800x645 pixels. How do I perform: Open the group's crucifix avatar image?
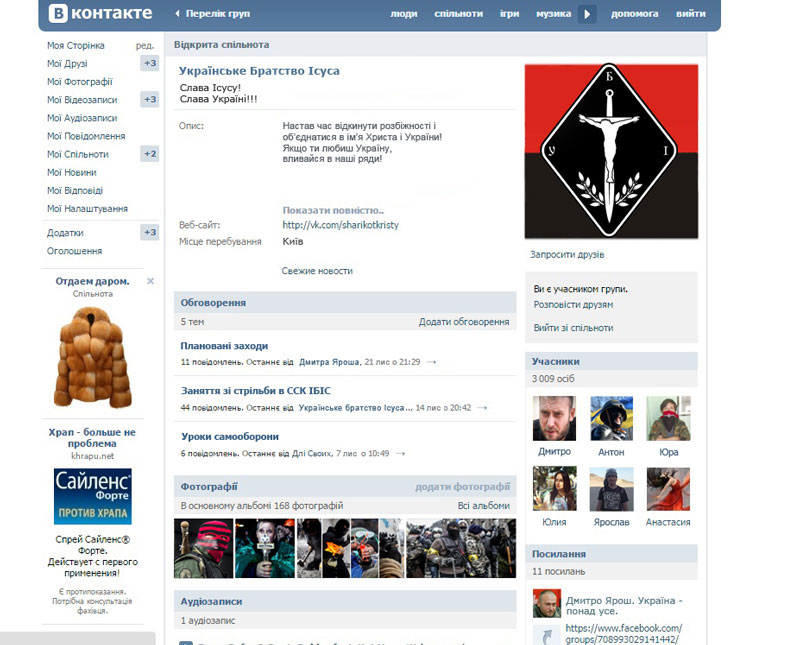pyautogui.click(x=611, y=152)
